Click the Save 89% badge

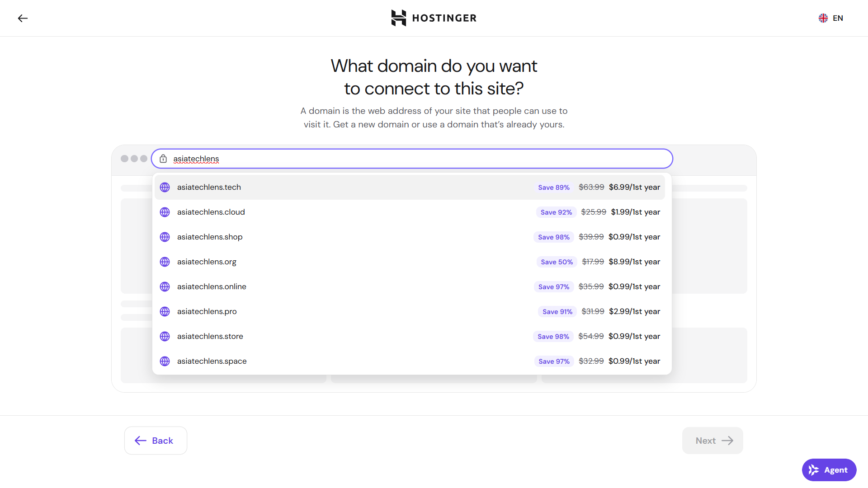(x=554, y=187)
